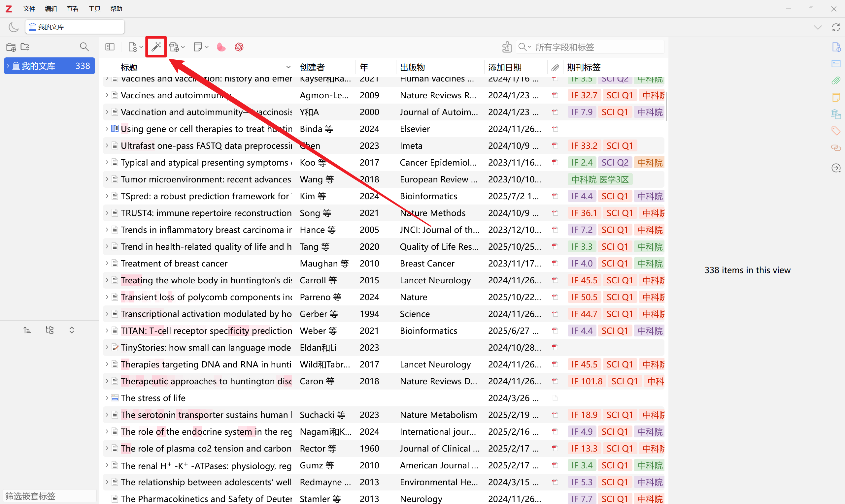
Task: Open the tags icon in right sidebar
Action: pyautogui.click(x=836, y=131)
